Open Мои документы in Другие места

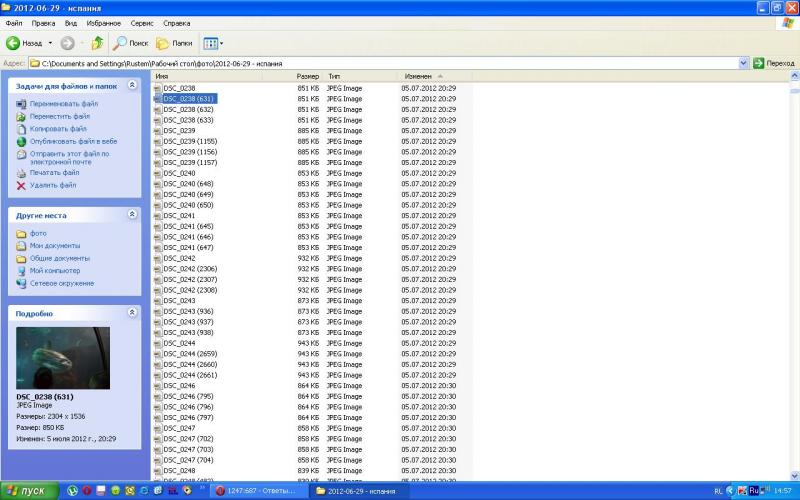pyautogui.click(x=55, y=246)
